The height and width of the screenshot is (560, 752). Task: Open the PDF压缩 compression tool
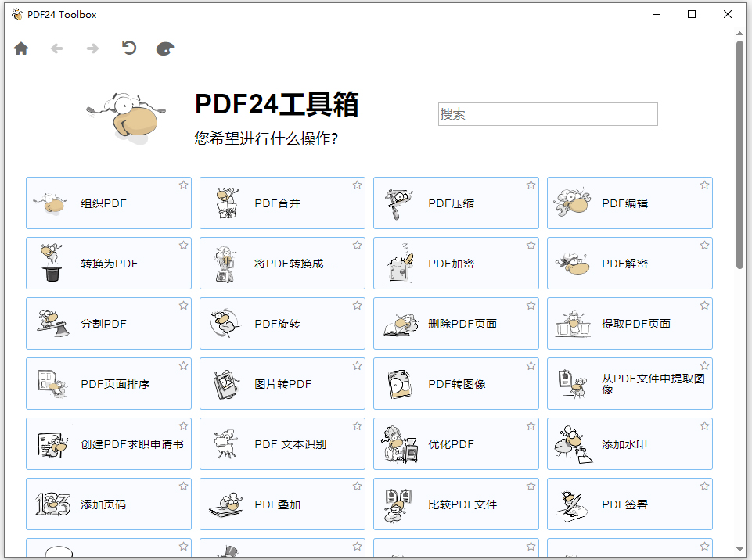[x=455, y=203]
